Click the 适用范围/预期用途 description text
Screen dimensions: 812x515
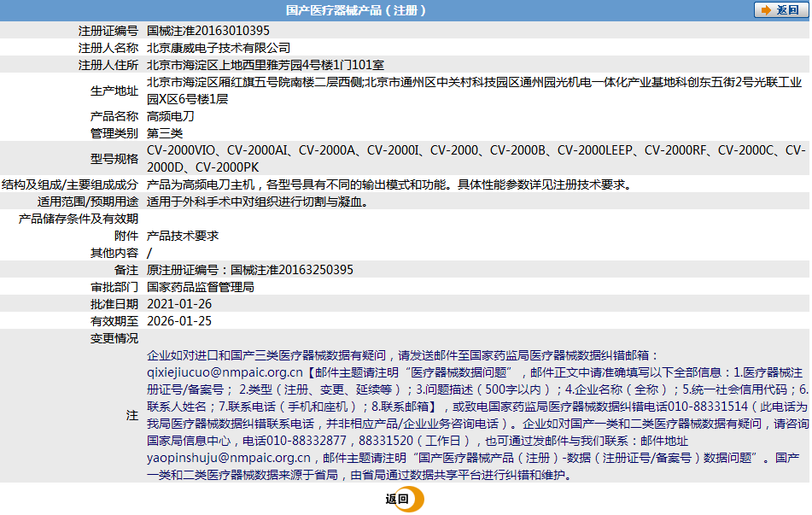[256, 202]
